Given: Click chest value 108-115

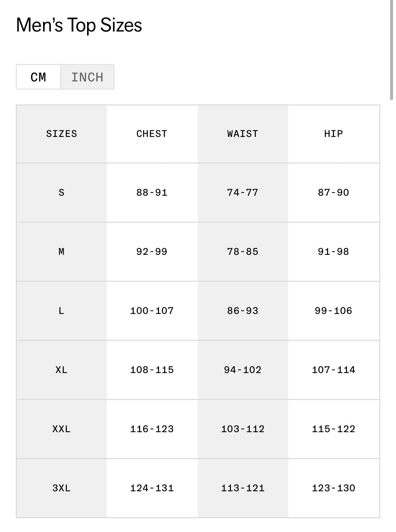Looking at the screenshot, I should pyautogui.click(x=152, y=370).
